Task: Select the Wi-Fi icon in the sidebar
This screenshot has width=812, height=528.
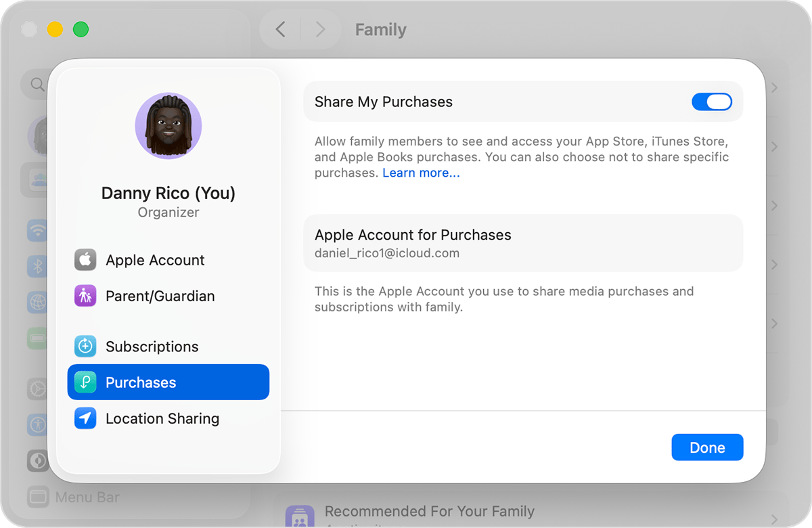Action: [x=38, y=231]
